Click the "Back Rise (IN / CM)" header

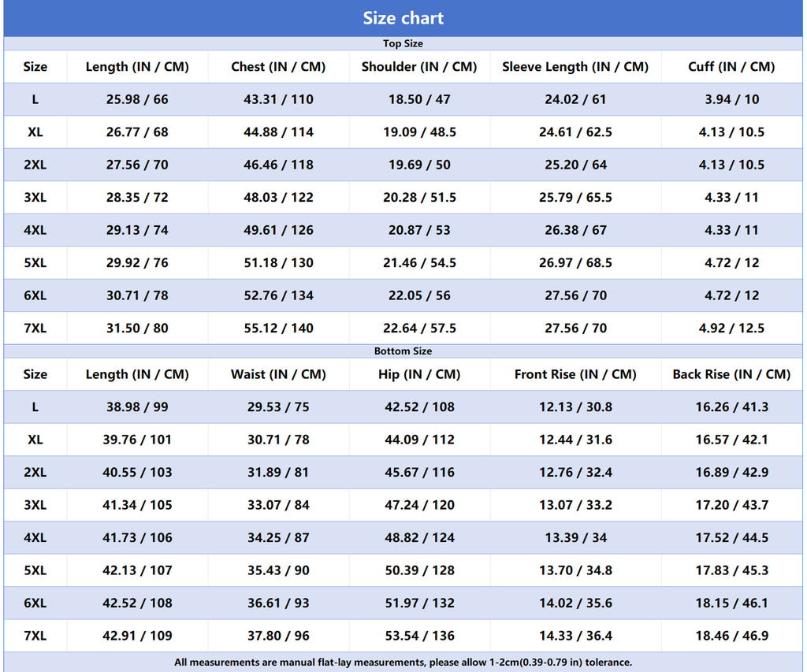click(x=731, y=374)
